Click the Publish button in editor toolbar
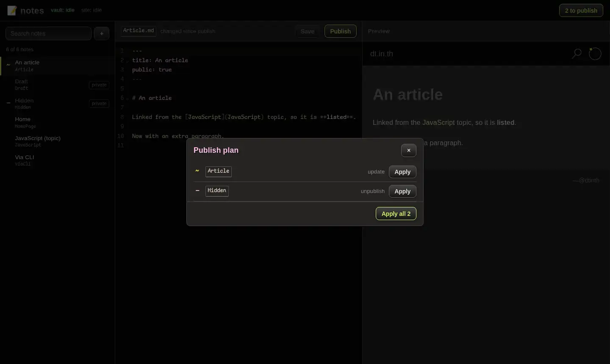 click(x=341, y=31)
